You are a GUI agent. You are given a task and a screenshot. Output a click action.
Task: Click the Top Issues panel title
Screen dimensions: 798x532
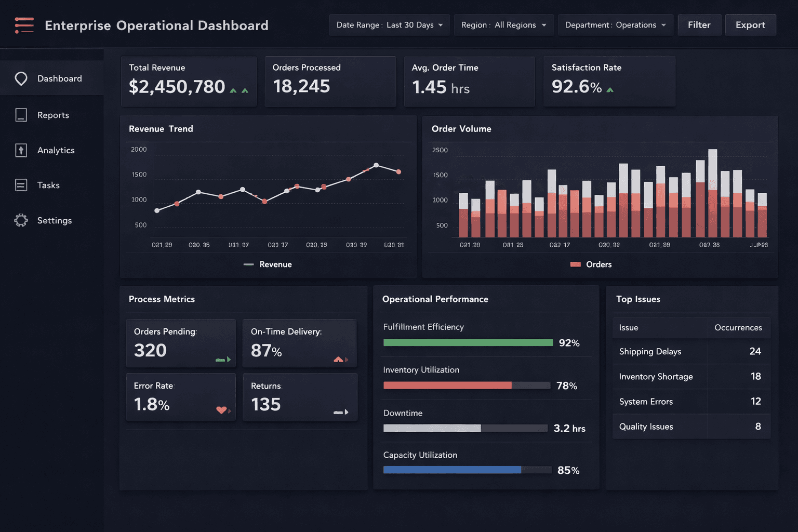(x=638, y=299)
